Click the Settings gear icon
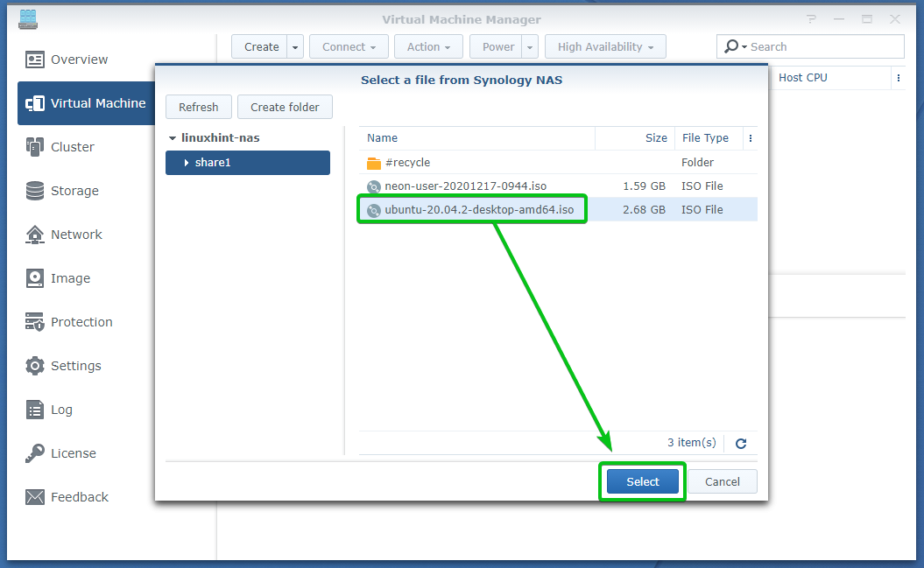Viewport: 924px width, 568px height. click(35, 366)
